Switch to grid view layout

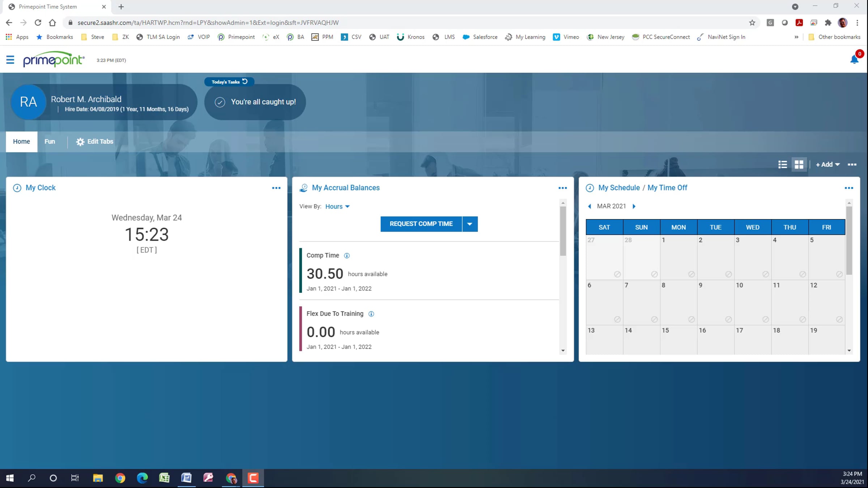pos(799,164)
